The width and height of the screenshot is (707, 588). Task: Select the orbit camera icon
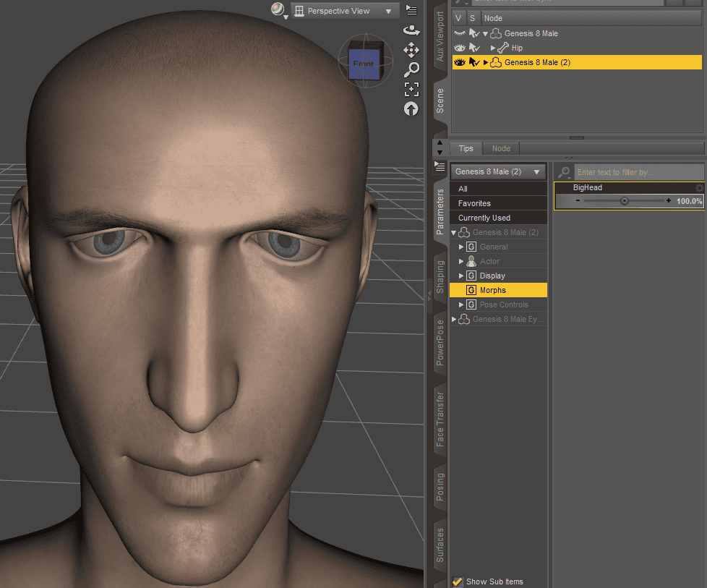point(411,30)
